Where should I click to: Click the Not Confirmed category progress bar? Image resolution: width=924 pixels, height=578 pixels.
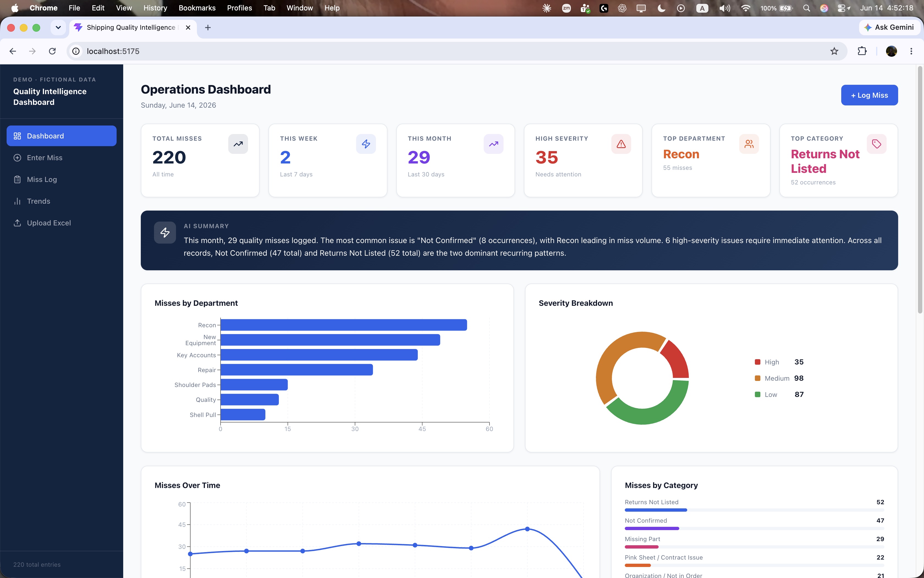[755, 528]
